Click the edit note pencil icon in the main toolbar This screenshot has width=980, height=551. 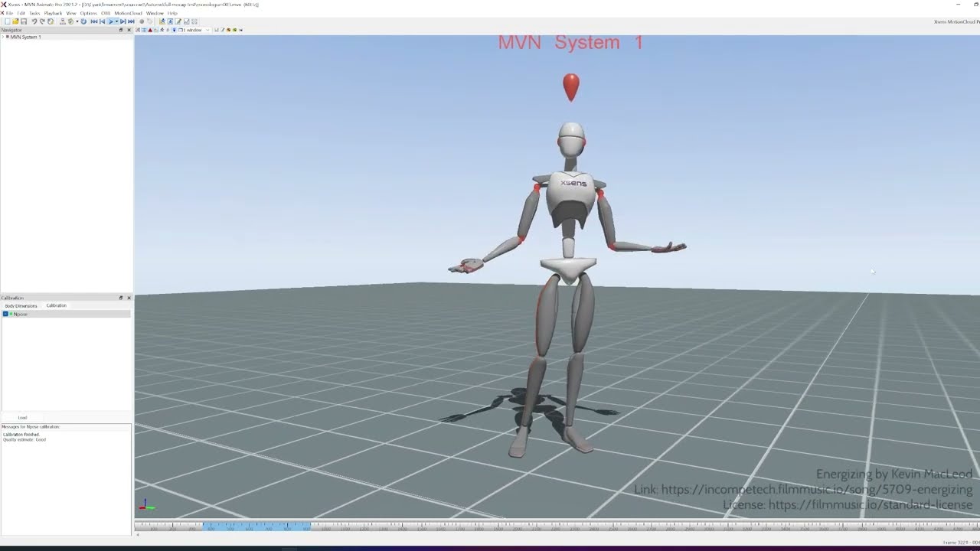(x=178, y=21)
